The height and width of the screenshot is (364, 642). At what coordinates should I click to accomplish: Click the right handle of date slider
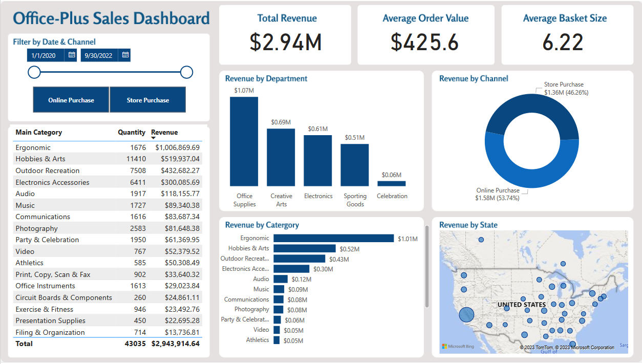point(187,72)
